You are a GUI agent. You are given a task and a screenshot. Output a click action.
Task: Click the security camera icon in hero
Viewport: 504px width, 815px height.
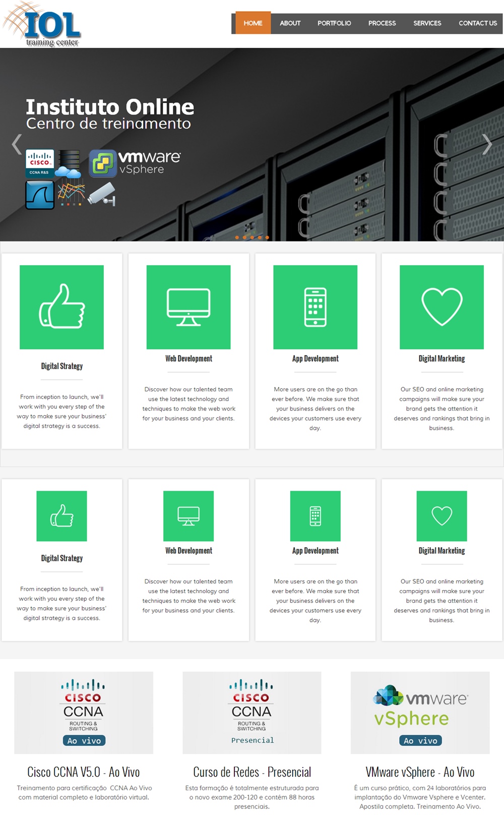pos(102,195)
